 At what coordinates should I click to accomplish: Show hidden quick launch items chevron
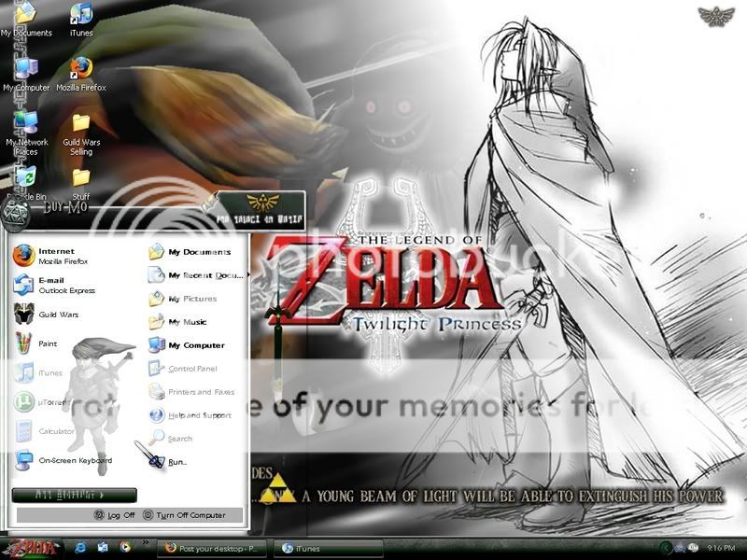coord(145,542)
